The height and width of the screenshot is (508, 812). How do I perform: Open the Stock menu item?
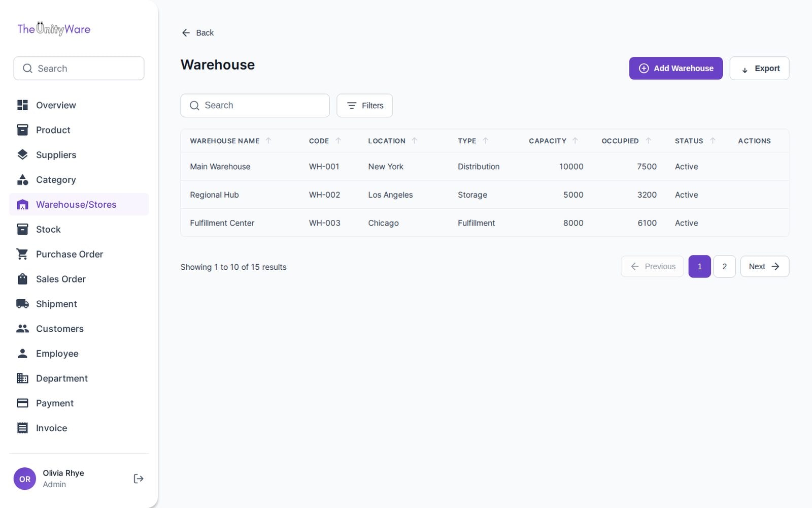pyautogui.click(x=79, y=230)
